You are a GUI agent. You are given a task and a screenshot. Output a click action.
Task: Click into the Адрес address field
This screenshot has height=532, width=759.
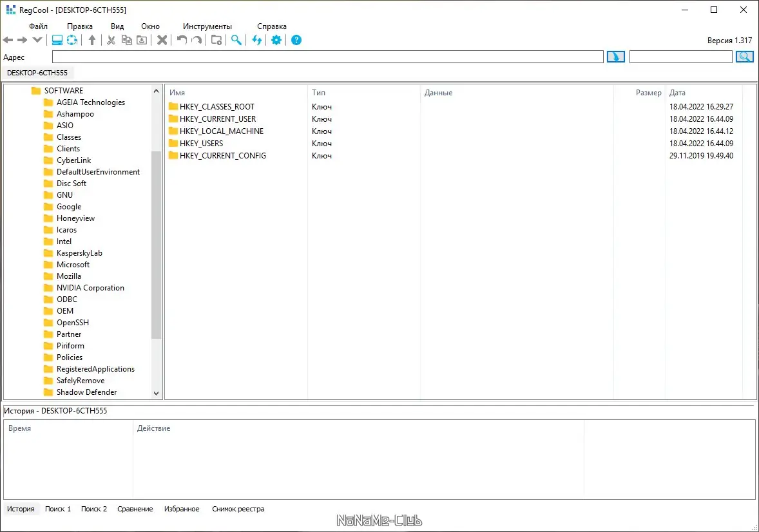(328, 57)
